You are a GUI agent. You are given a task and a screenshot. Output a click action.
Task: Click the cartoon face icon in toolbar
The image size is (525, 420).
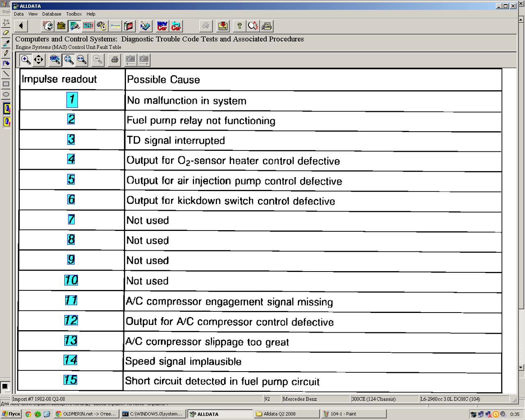pyautogui.click(x=48, y=26)
